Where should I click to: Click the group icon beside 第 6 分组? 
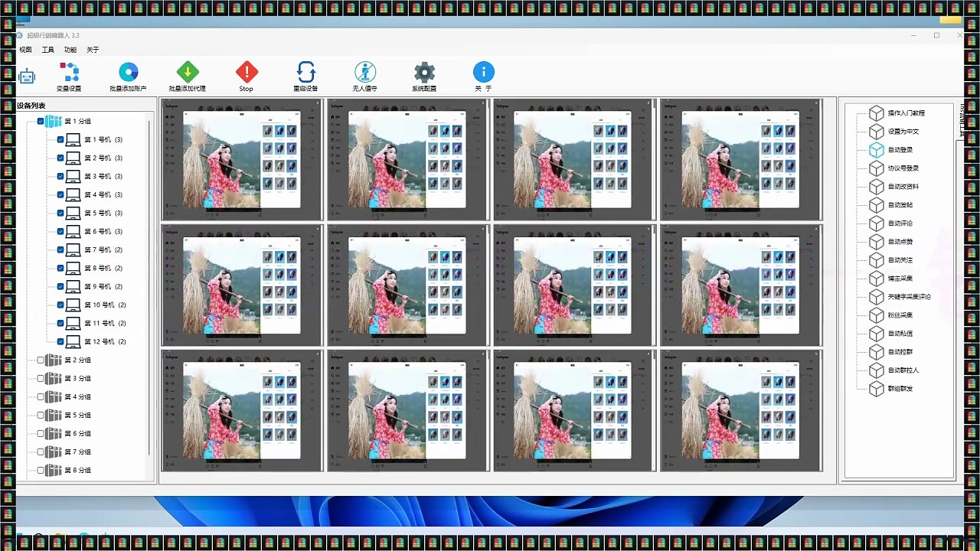click(53, 433)
